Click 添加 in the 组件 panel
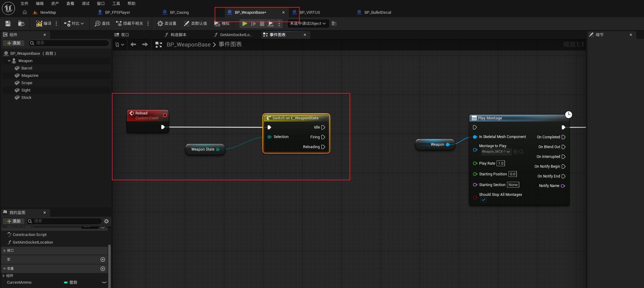 tap(14, 43)
